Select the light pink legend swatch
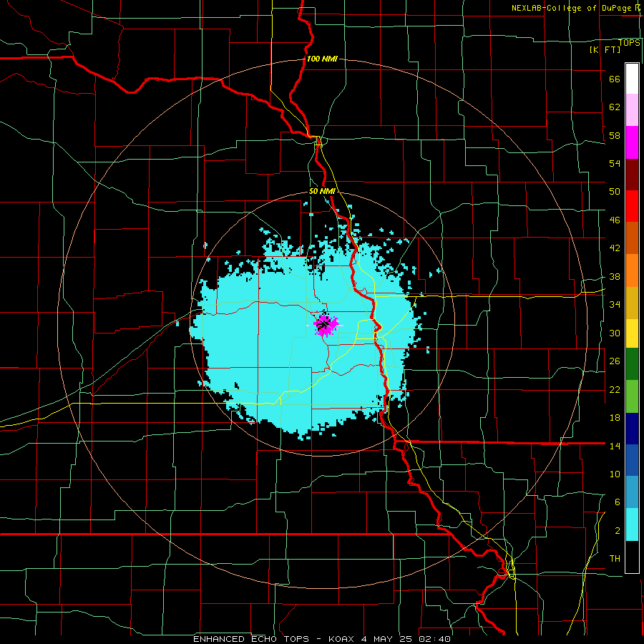The width and height of the screenshot is (644, 644). pos(632,110)
